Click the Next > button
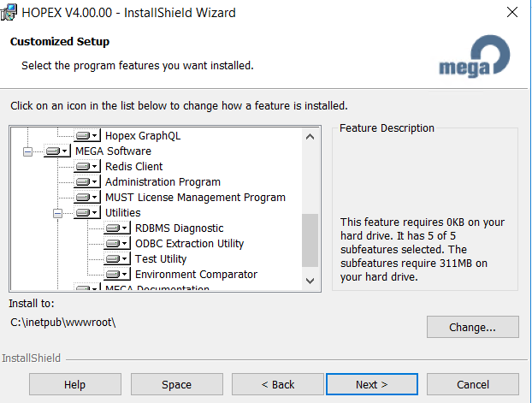532x403 pixels. (372, 384)
